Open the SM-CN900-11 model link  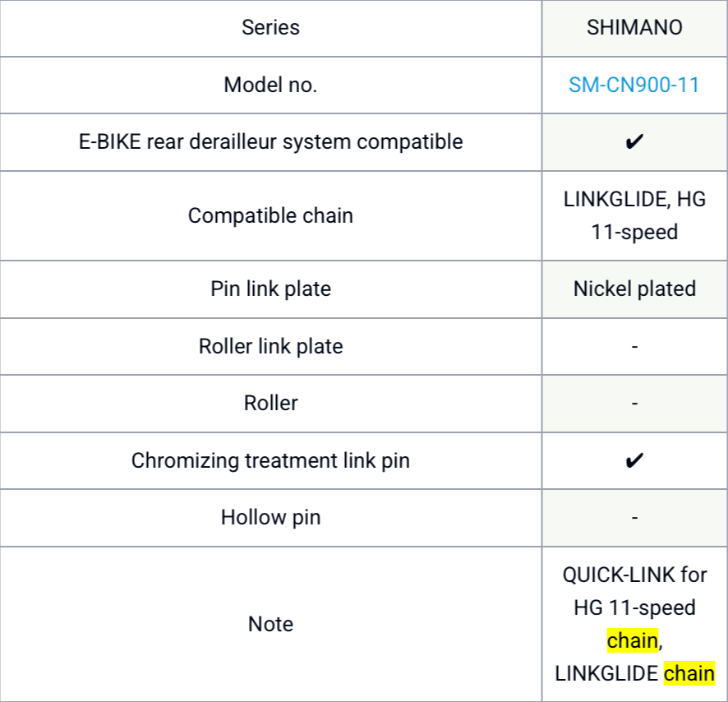pyautogui.click(x=634, y=85)
